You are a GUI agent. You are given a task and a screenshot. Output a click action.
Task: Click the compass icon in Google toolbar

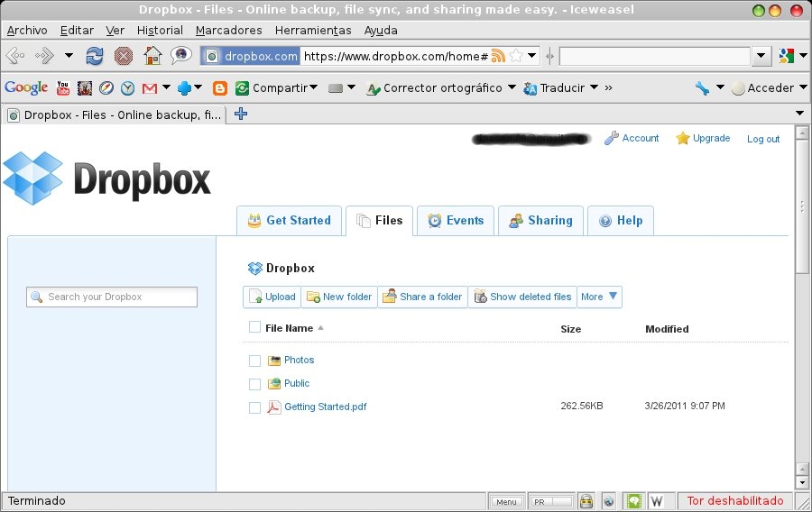tap(106, 88)
